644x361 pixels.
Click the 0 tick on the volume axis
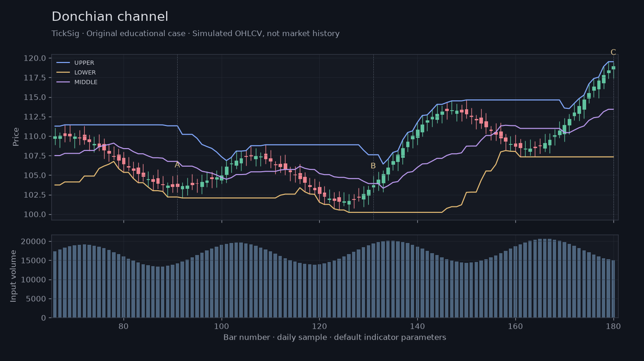tap(44, 318)
